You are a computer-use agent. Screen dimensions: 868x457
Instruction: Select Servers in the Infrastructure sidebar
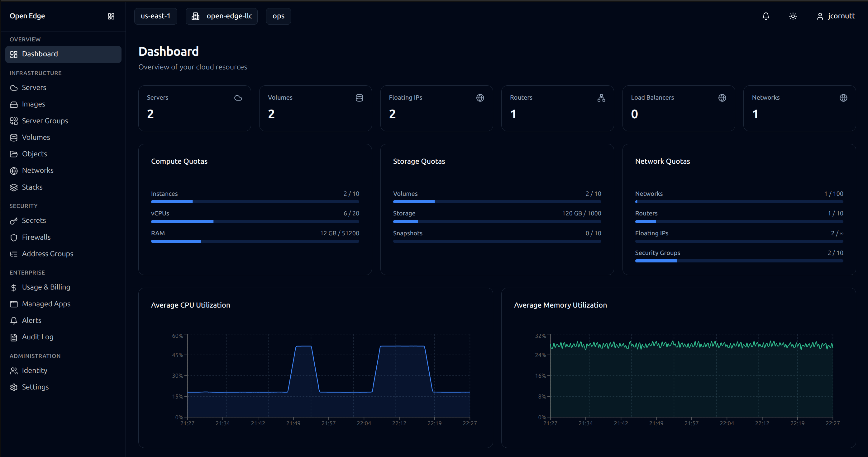tap(34, 87)
